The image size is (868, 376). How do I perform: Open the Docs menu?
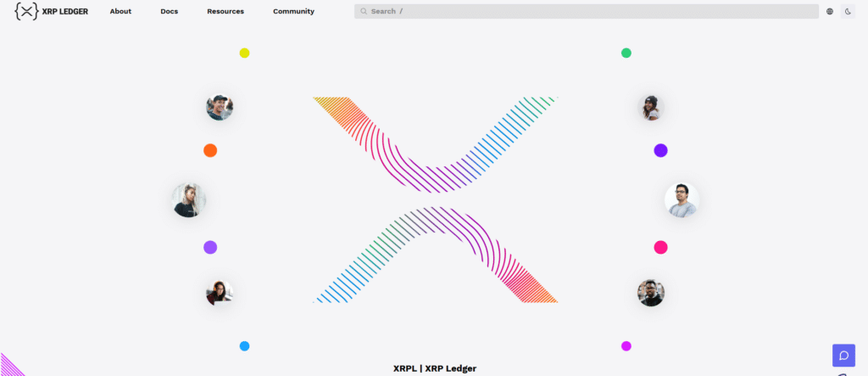coord(170,11)
